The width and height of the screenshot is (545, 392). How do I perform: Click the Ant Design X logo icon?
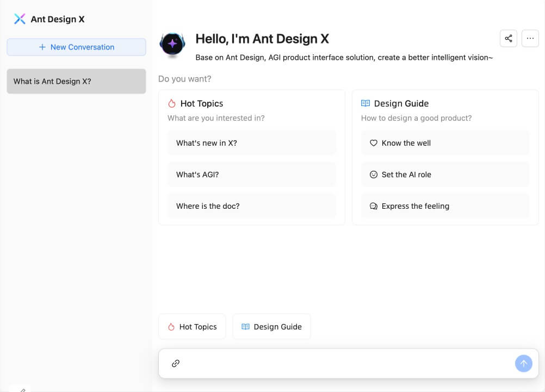point(20,19)
